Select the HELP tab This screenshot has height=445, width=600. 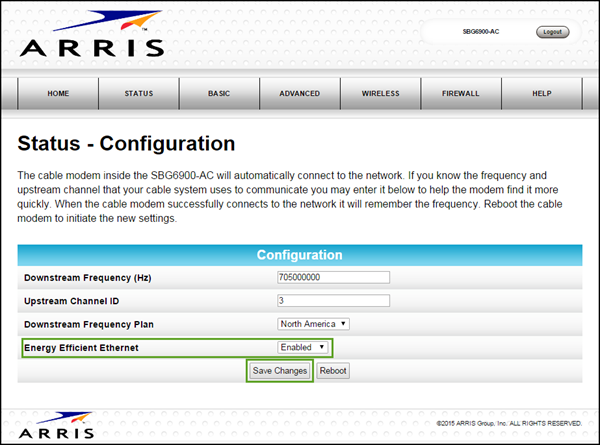[541, 93]
